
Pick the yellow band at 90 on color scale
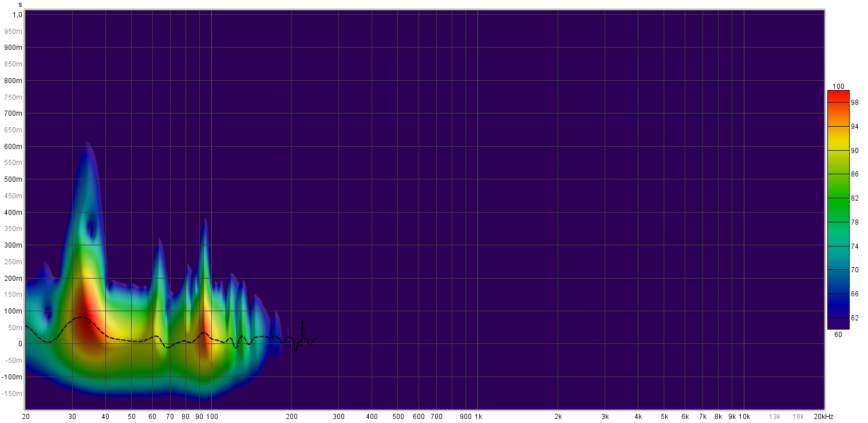(838, 150)
